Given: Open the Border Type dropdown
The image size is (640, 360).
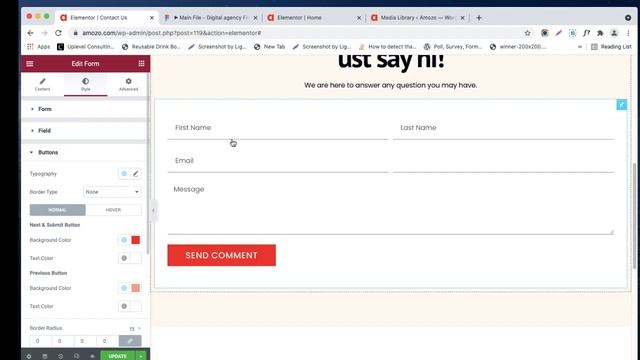Looking at the screenshot, I should click(112, 192).
